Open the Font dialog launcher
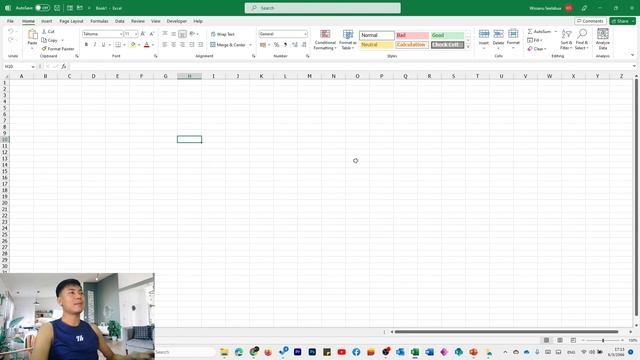This screenshot has height=360, width=640. [156, 56]
